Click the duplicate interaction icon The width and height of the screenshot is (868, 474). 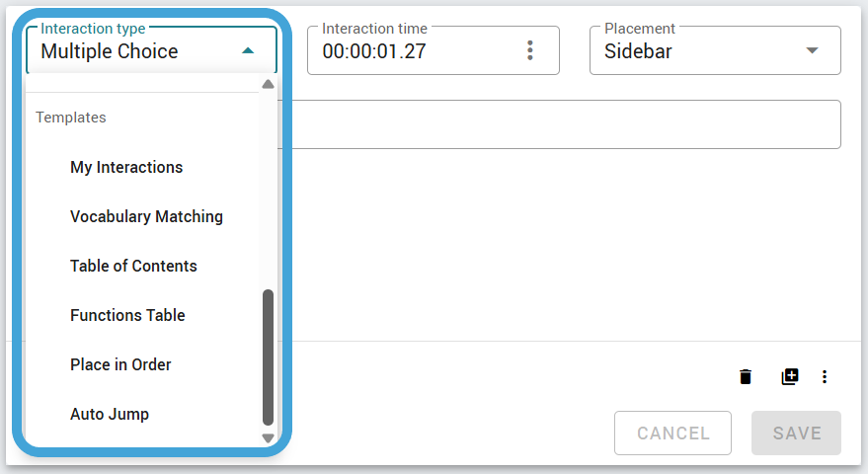tap(790, 376)
